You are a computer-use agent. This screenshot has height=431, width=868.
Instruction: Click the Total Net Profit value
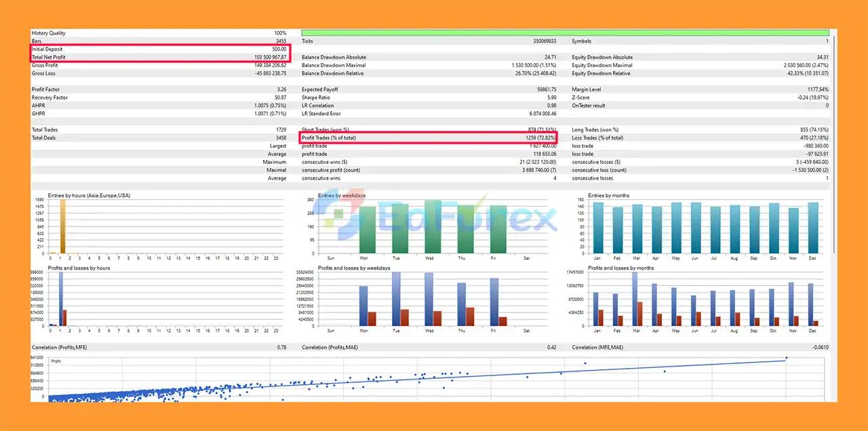pos(269,58)
